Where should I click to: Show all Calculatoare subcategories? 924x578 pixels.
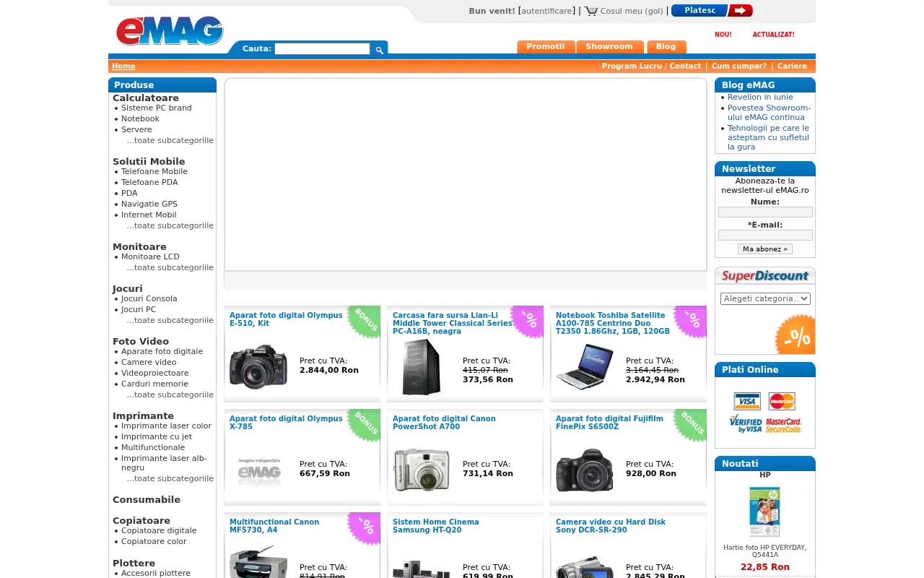tap(170, 140)
